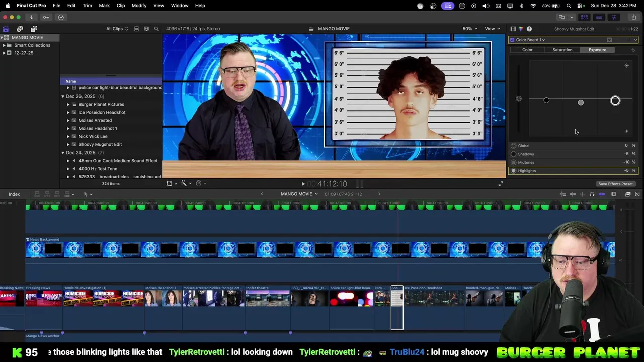644x362 pixels.
Task: Open the comparison viewer workspace icon
Action: pos(562,17)
